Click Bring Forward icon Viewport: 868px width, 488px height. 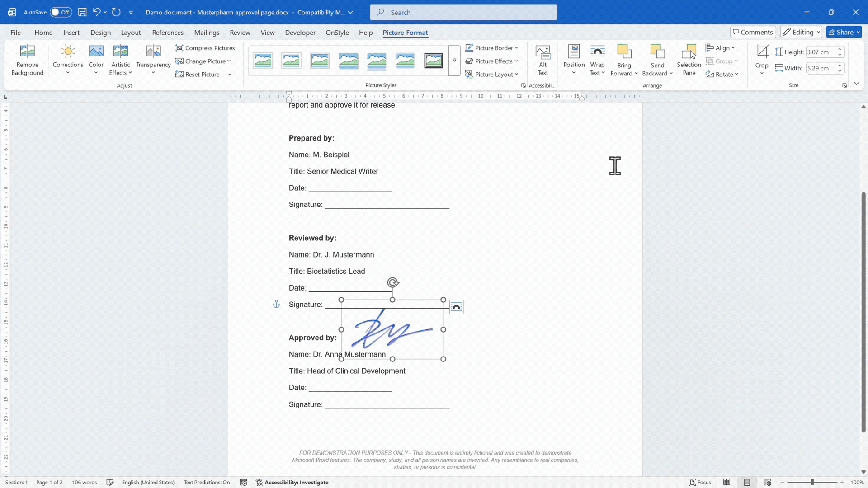click(x=624, y=52)
